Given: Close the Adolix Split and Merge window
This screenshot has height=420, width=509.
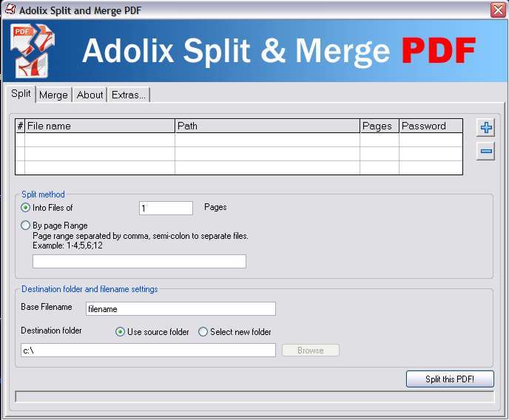Looking at the screenshot, I should [x=498, y=10].
